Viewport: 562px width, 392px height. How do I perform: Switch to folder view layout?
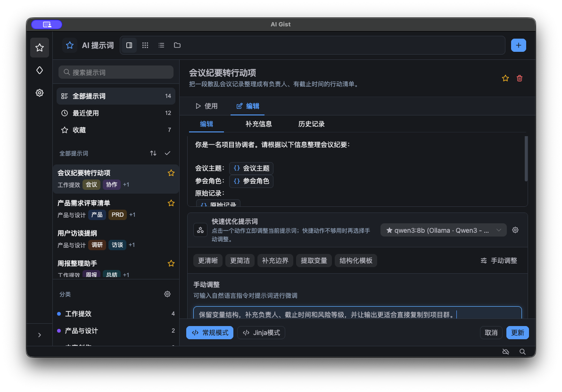(x=177, y=45)
